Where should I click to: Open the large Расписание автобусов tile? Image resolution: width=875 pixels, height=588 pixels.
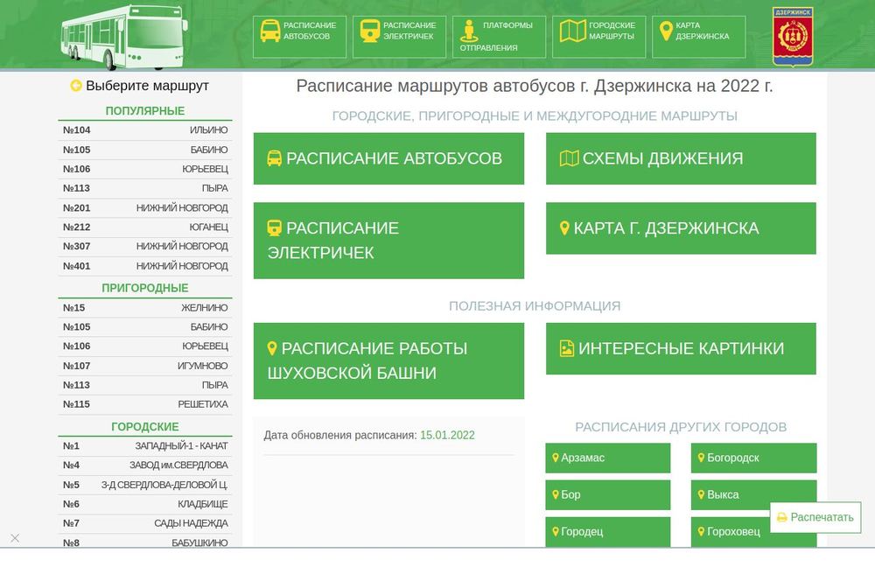[x=389, y=158]
